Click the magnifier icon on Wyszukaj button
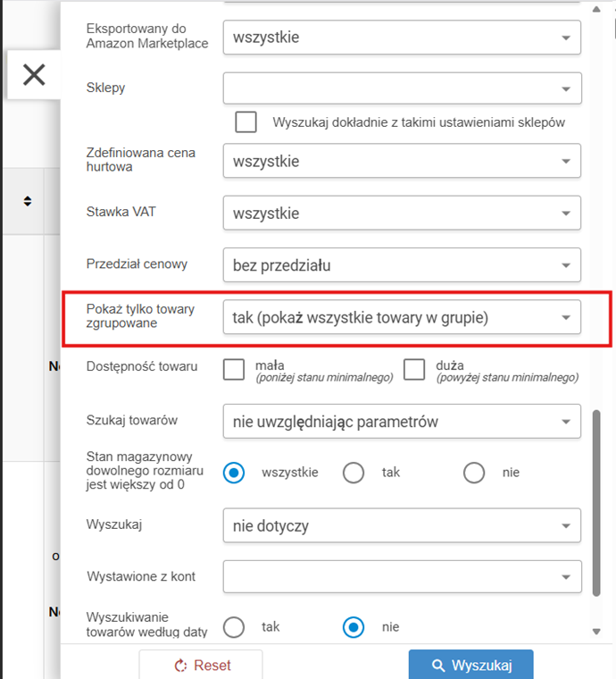 click(x=438, y=665)
